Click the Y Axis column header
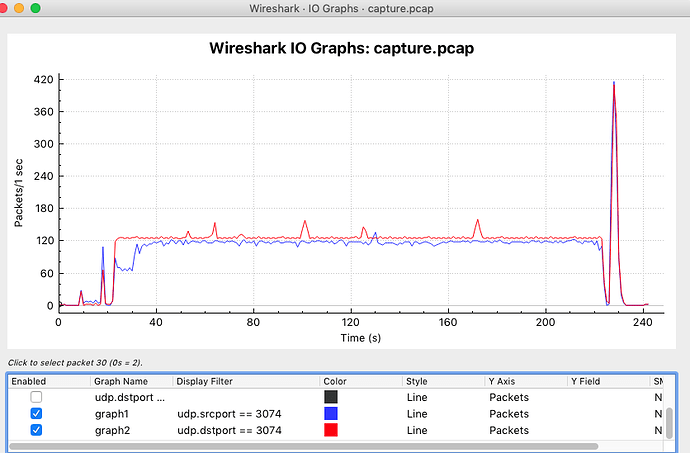690x453 pixels. [502, 381]
